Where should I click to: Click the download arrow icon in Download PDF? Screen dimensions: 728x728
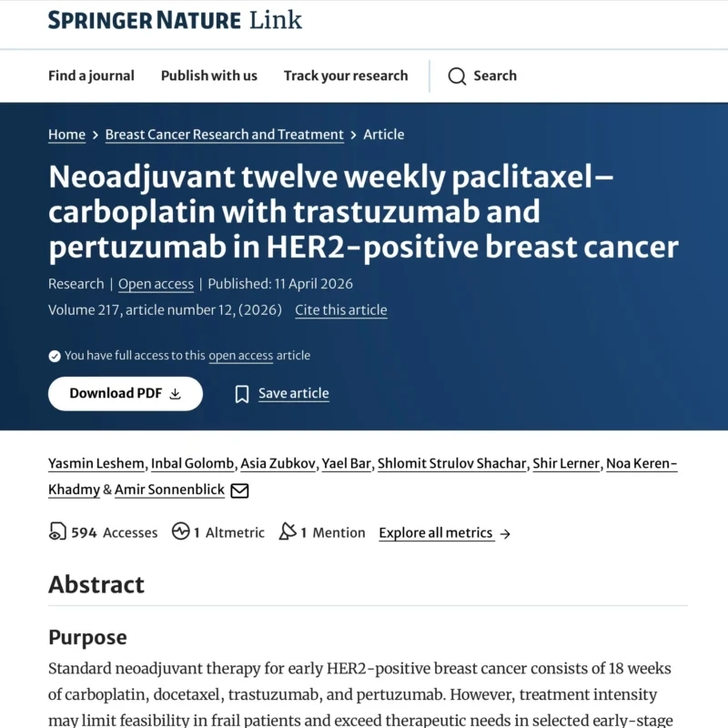[176, 394]
